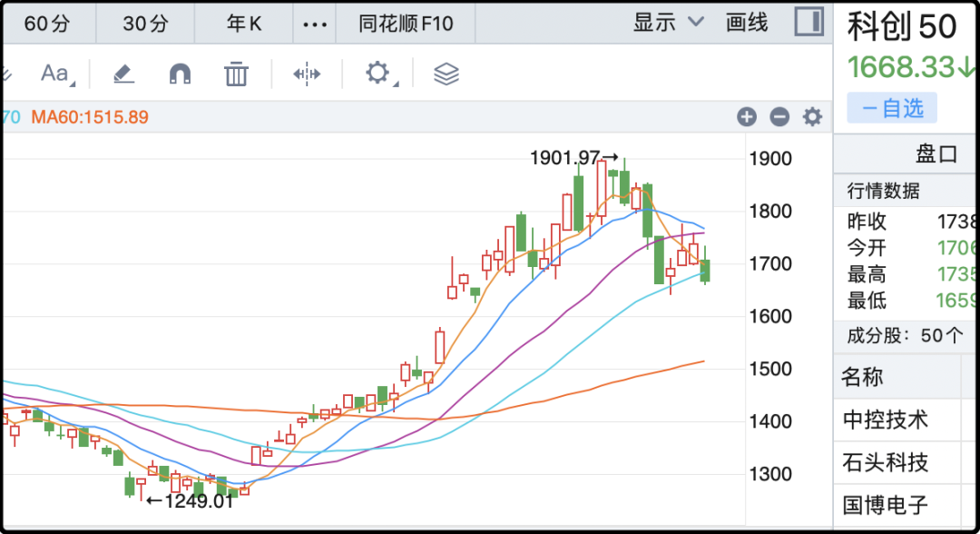The height and width of the screenshot is (534, 980).
Task: Click the 行情数据 section header
Action: [883, 191]
